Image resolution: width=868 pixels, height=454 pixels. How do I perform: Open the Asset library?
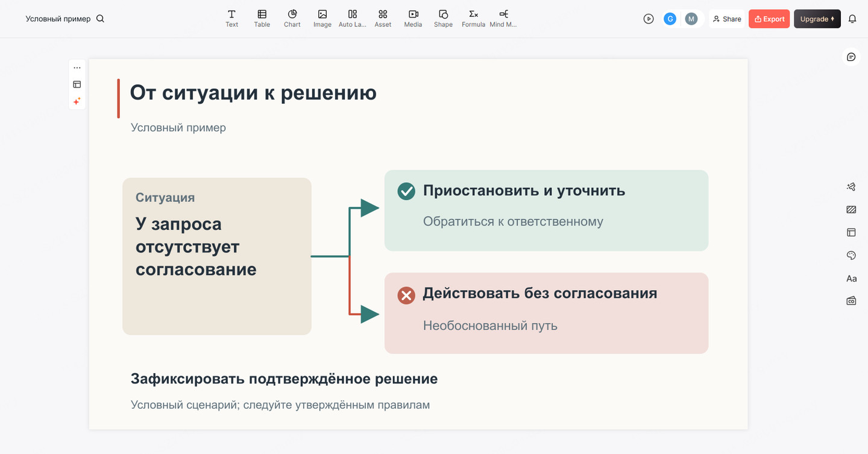pyautogui.click(x=383, y=18)
